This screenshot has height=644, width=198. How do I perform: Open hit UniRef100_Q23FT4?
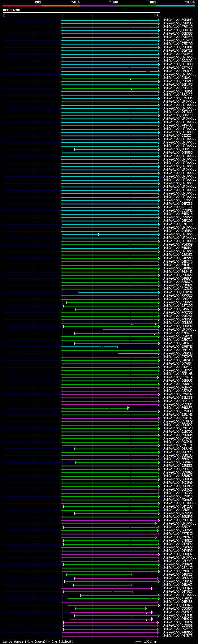(178, 377)
